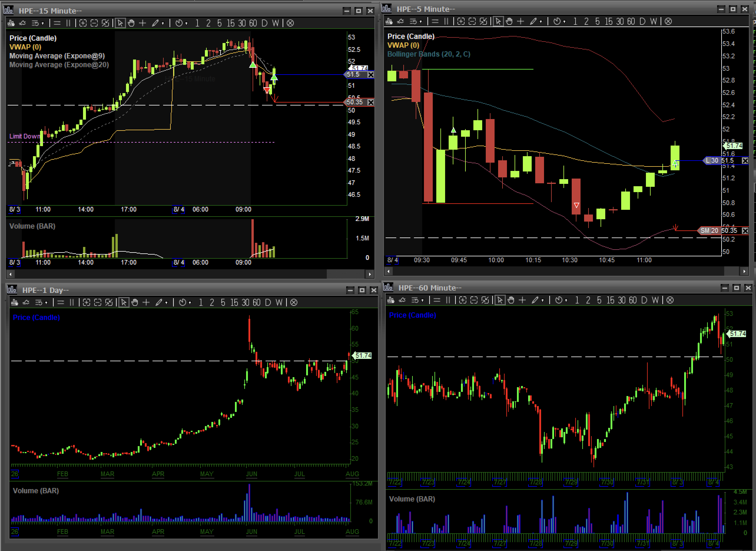Image resolution: width=756 pixels, height=551 pixels.
Task: Click the circled-X clear icon in 60 Minute toolbar
Action: click(670, 300)
